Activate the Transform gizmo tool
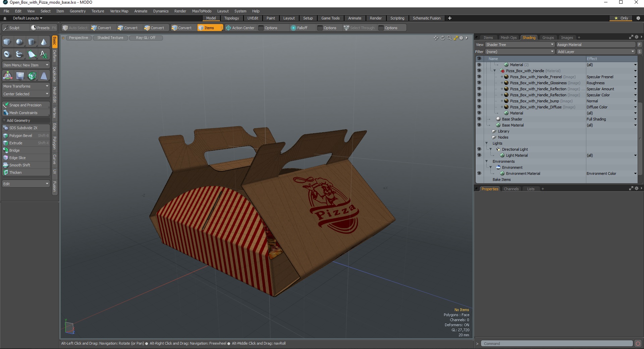 (7, 76)
